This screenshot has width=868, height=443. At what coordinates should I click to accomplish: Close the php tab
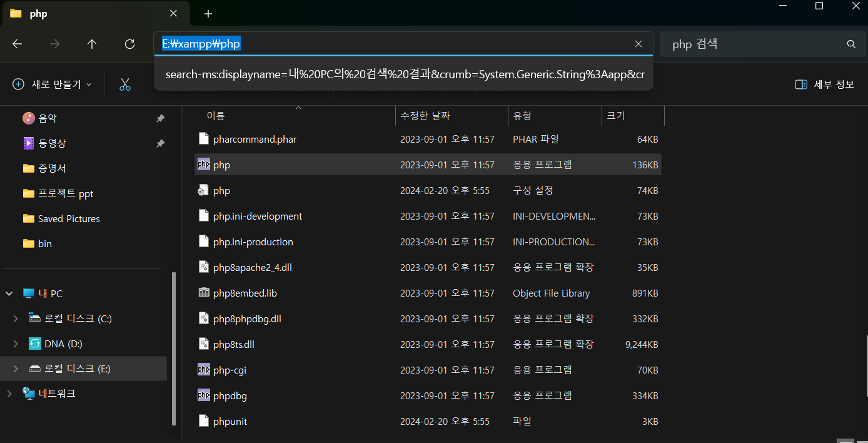[173, 13]
